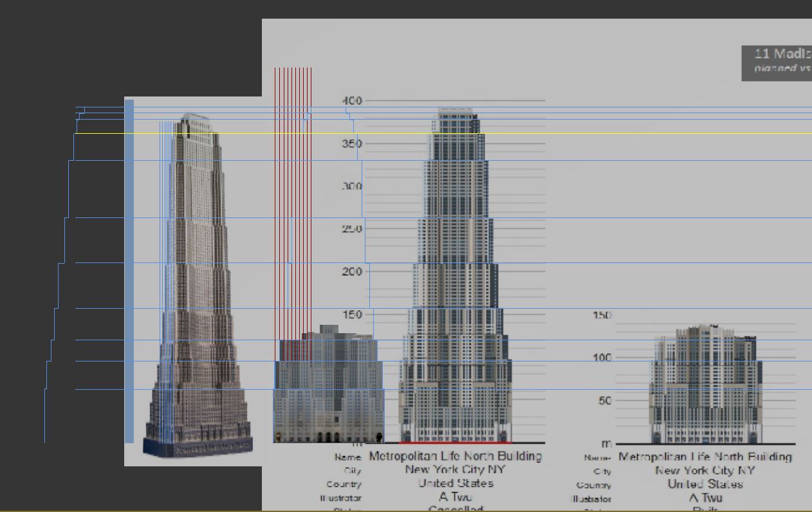Click the 150 label on the tall tower scale
The width and height of the screenshot is (812, 512).
pos(353,315)
